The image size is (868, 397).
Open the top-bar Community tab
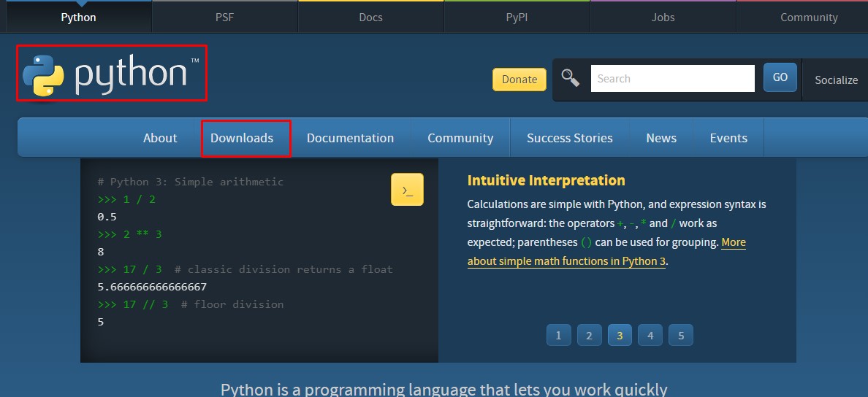(809, 17)
